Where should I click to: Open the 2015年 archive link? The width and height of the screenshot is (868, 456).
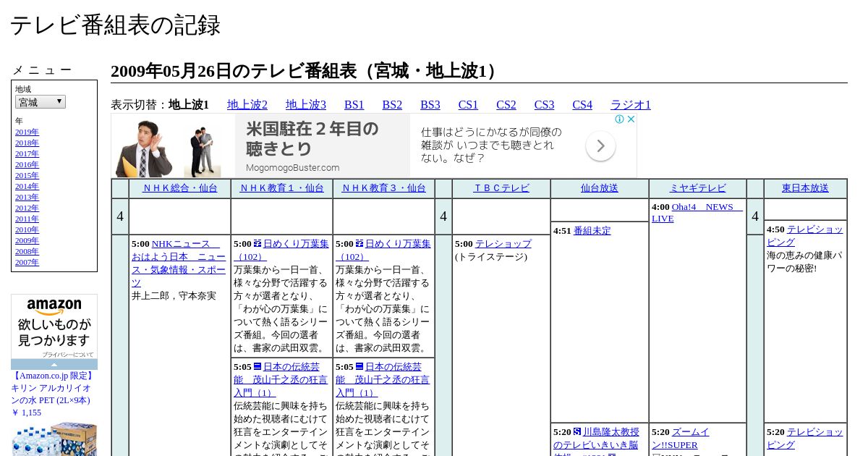(x=27, y=175)
